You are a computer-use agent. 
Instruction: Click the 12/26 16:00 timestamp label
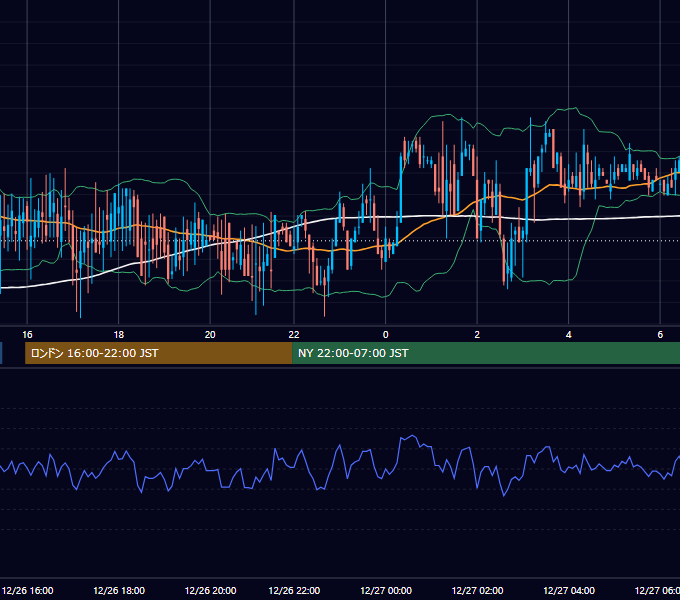tap(27, 590)
